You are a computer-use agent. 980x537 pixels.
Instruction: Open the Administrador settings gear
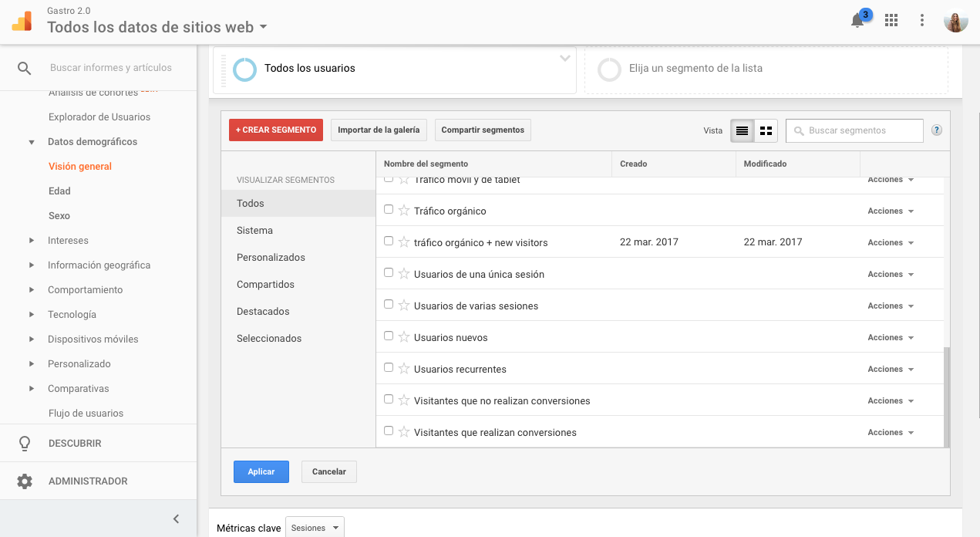(23, 480)
